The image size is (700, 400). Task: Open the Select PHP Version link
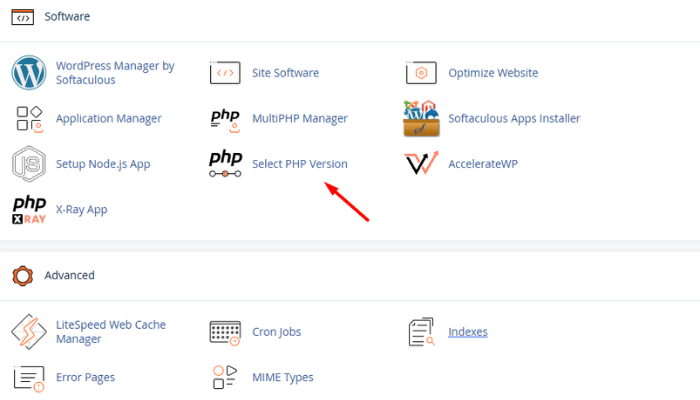pyautogui.click(x=300, y=163)
